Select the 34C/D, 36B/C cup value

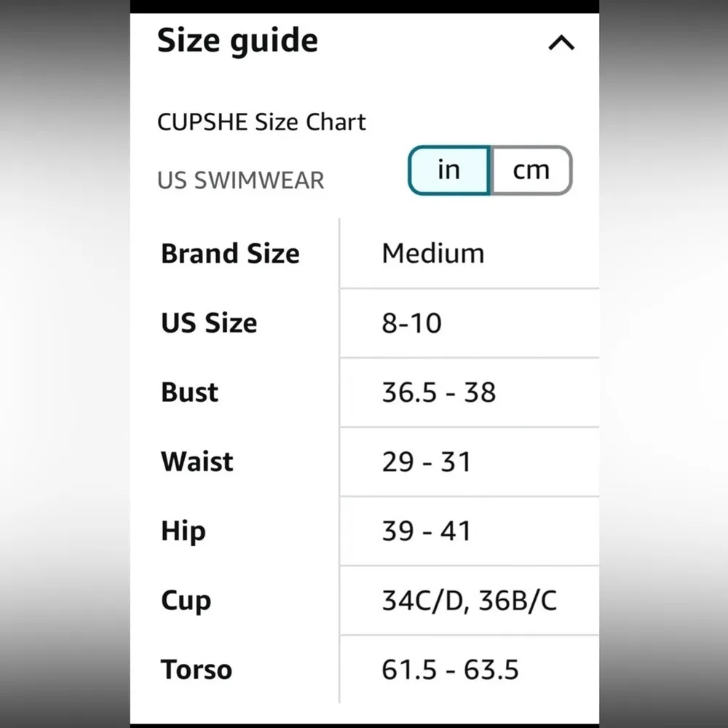(x=470, y=601)
